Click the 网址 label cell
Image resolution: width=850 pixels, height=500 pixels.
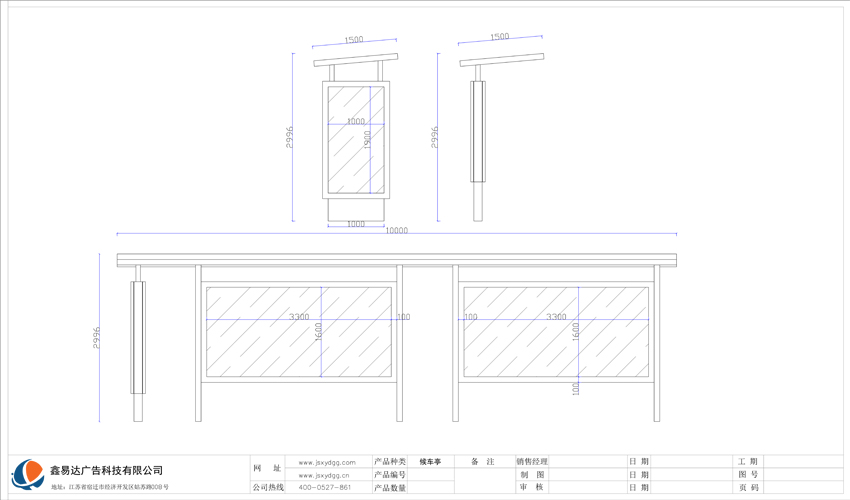[268, 468]
